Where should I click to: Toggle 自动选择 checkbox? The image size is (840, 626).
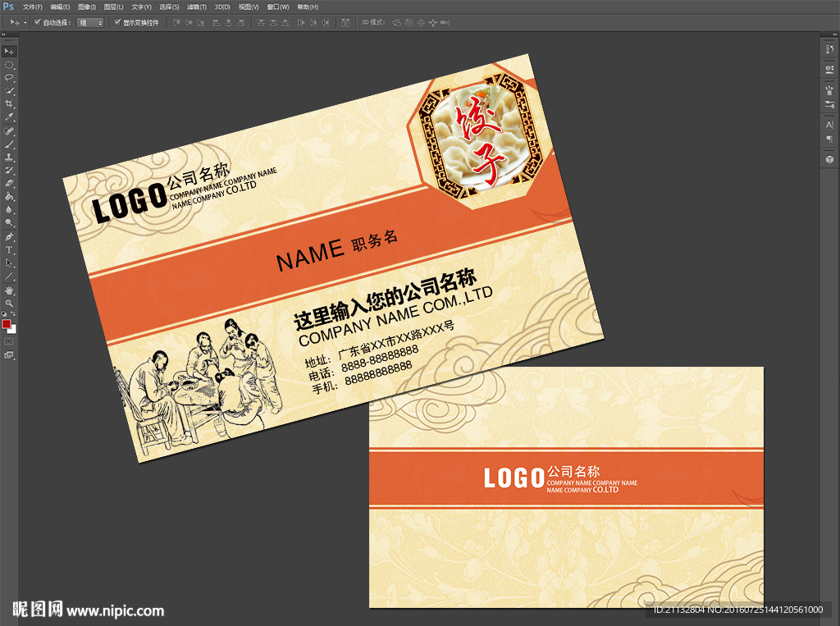tap(38, 22)
